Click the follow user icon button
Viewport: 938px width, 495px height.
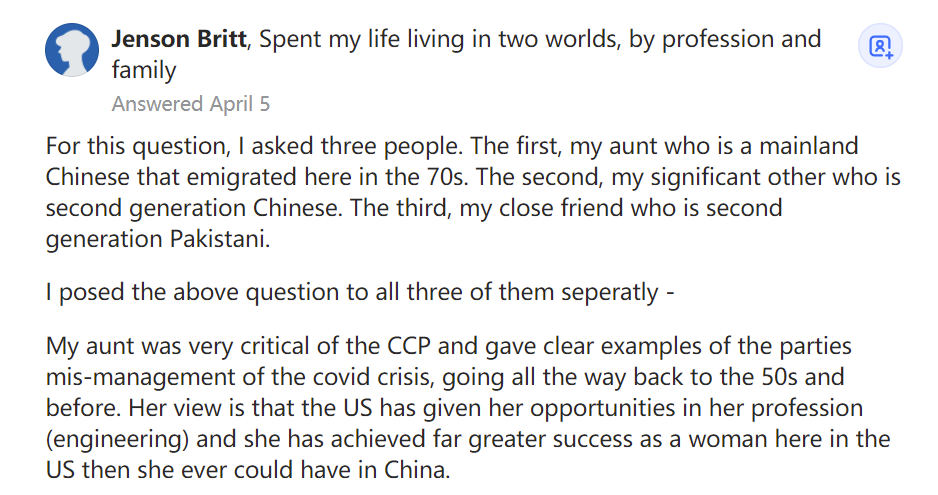880,46
